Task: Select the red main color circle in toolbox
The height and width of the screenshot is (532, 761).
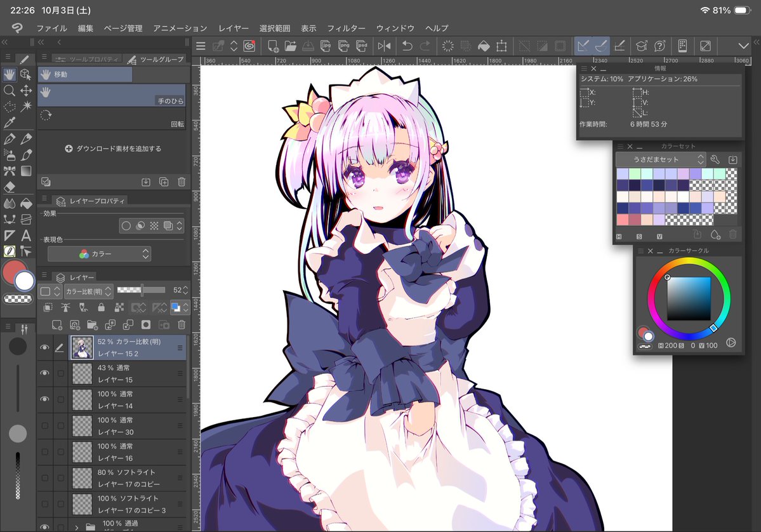Action: pyautogui.click(x=13, y=271)
